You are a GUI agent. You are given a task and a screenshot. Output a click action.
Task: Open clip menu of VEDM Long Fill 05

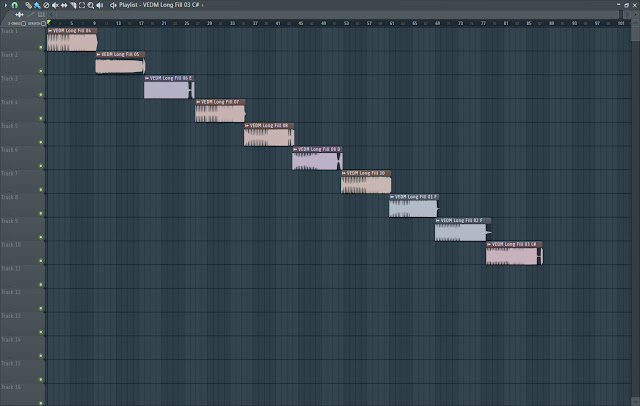click(98, 54)
